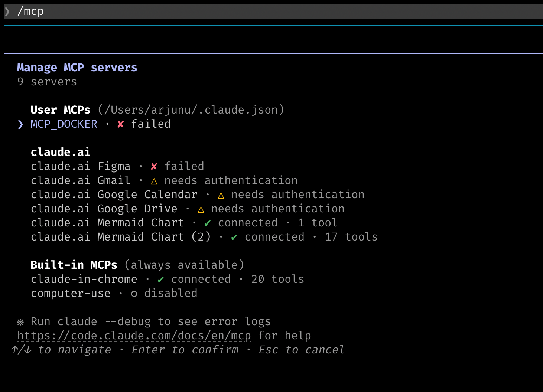Image resolution: width=543 pixels, height=392 pixels.
Task: Click the '↑/↓ to navigate' hint
Action: tap(61, 350)
